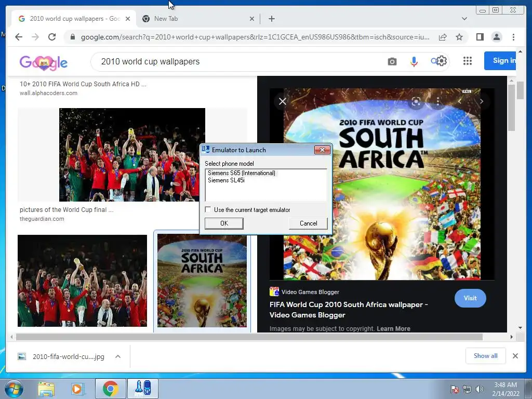This screenshot has height=399, width=532.
Task: Show the previous preview image
Action: click(460, 101)
